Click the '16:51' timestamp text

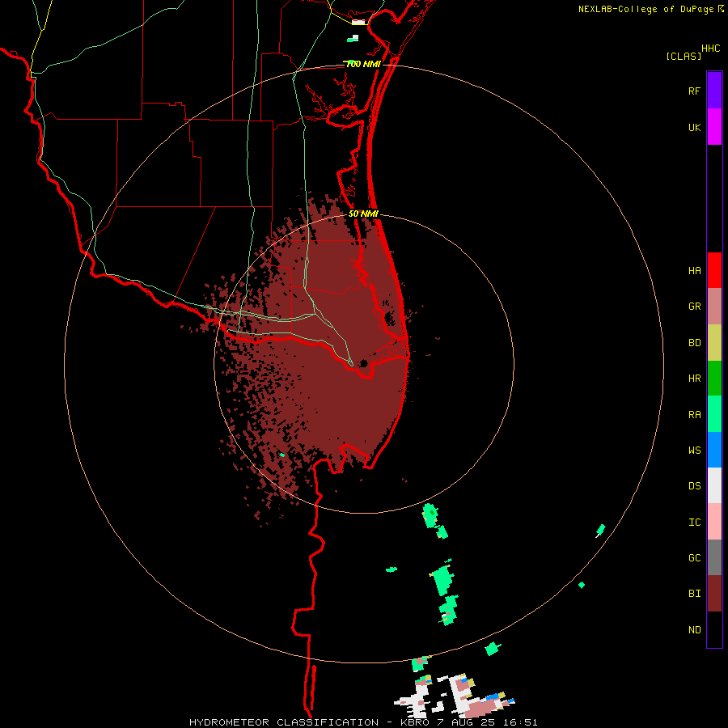(x=518, y=722)
